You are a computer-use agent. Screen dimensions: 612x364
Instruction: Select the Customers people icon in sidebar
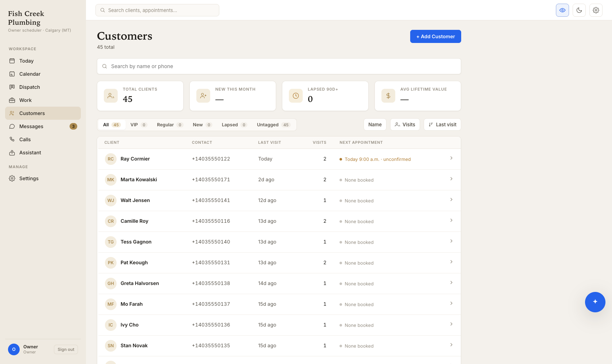click(12, 113)
